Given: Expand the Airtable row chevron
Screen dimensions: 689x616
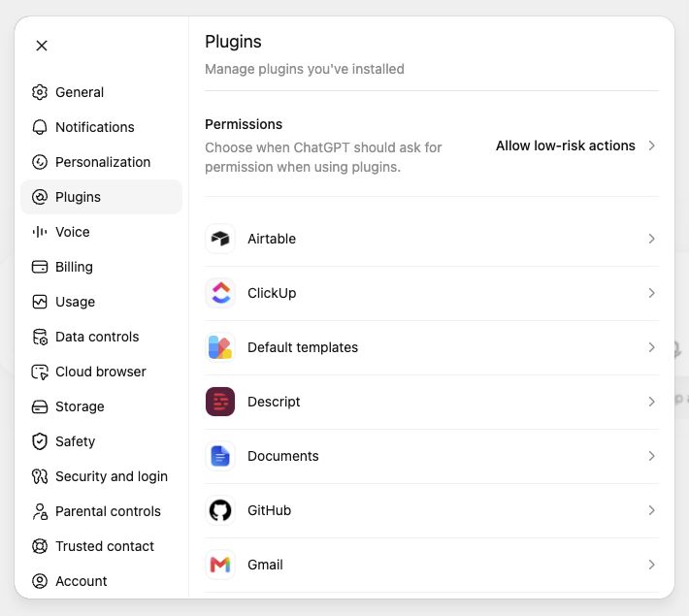Looking at the screenshot, I should pyautogui.click(x=652, y=239).
